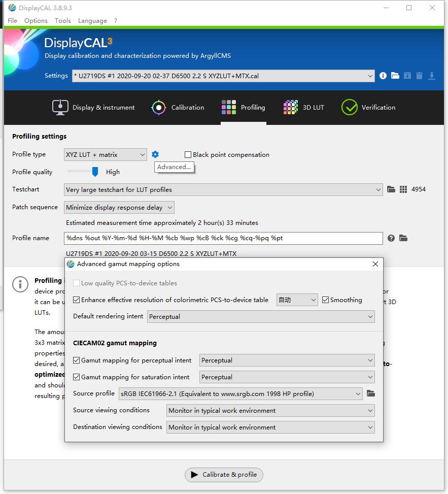Close the Advanced gamut mapping dialog
Image resolution: width=448 pixels, height=494 pixels.
click(375, 264)
